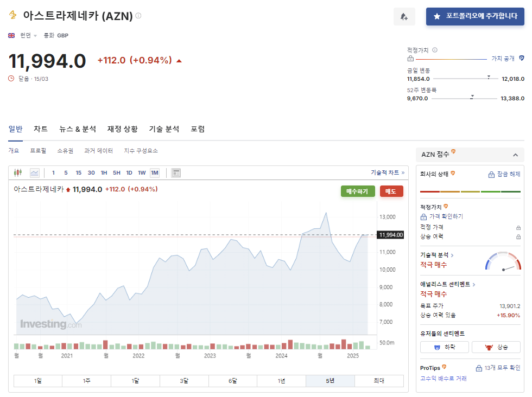
Task: Set chart interval to 5 minutes
Action: (66, 173)
